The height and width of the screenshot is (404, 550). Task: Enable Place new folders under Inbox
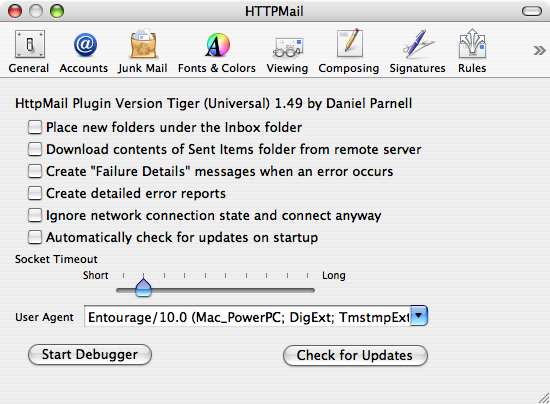(x=35, y=127)
